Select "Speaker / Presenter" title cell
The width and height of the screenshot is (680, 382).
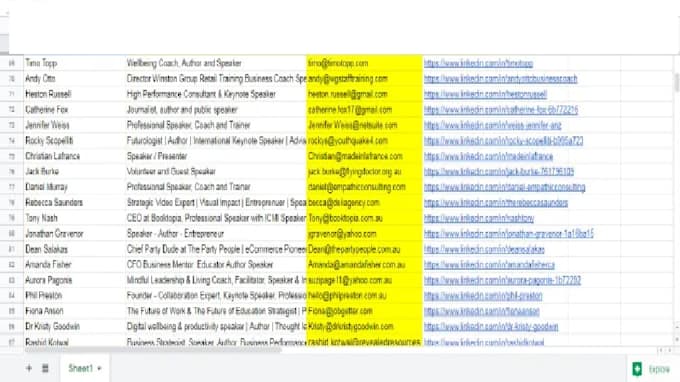(216, 156)
